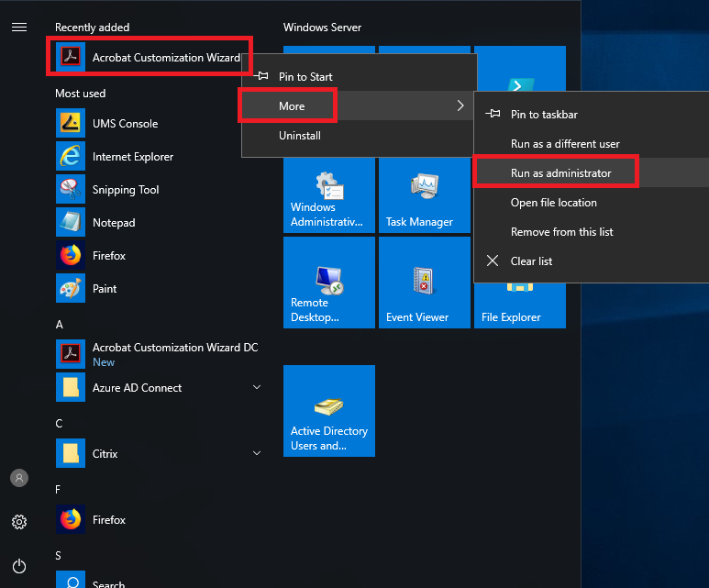This screenshot has width=709, height=588.
Task: Select Open file location
Action: [553, 203]
